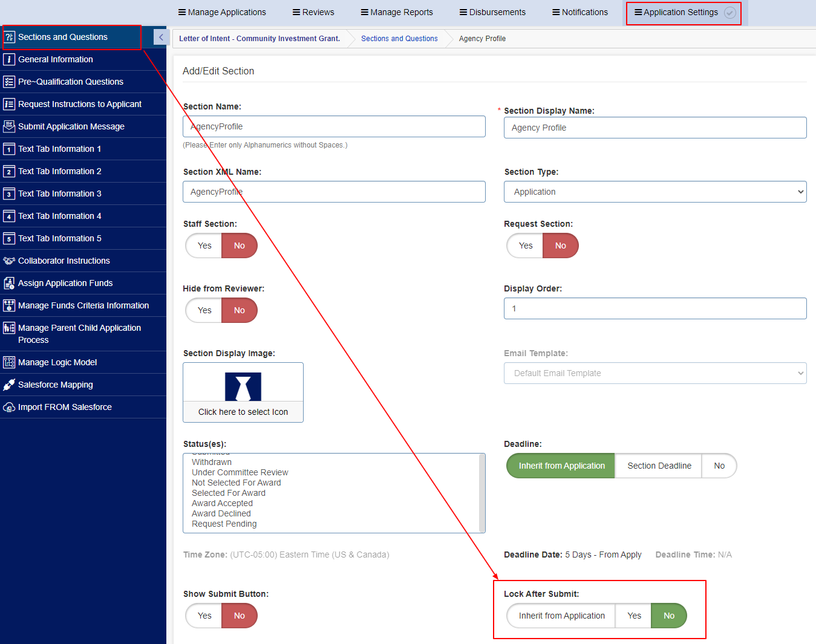Click the Request Instructions to Applicant icon
This screenshot has width=816, height=644.
[9, 104]
